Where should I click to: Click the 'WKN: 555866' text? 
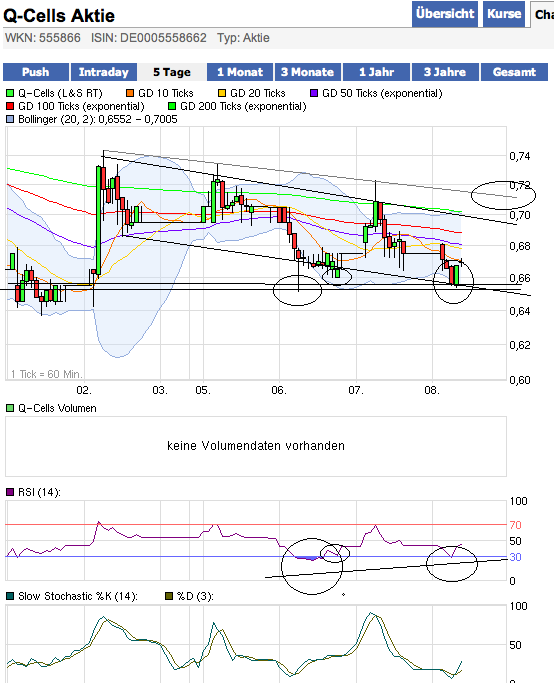point(43,38)
